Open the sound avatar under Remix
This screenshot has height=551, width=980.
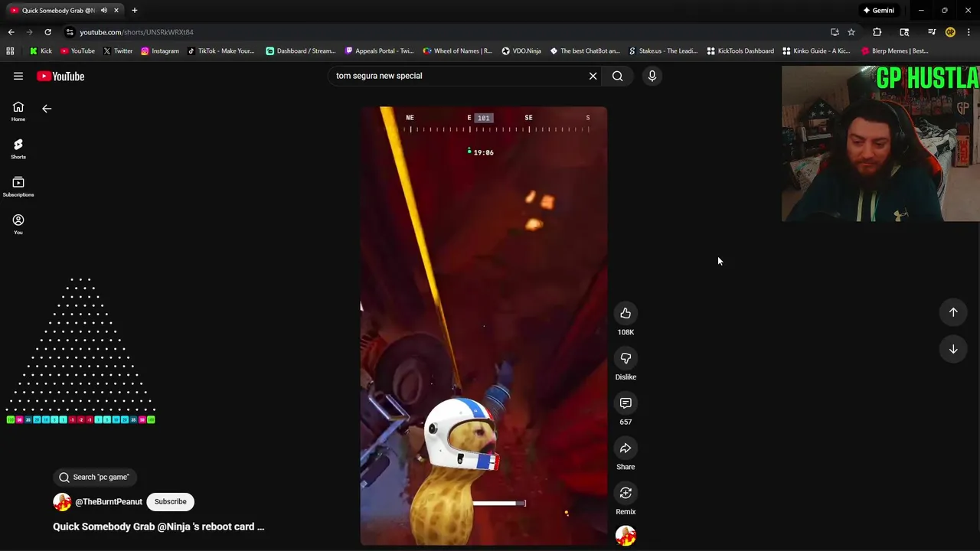coord(626,536)
